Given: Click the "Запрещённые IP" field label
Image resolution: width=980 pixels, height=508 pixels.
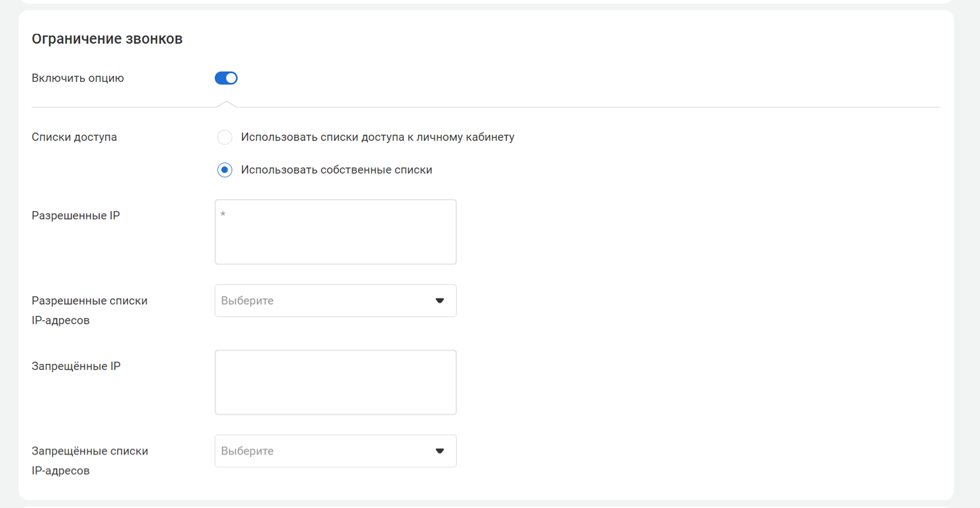Looking at the screenshot, I should pyautogui.click(x=76, y=366).
